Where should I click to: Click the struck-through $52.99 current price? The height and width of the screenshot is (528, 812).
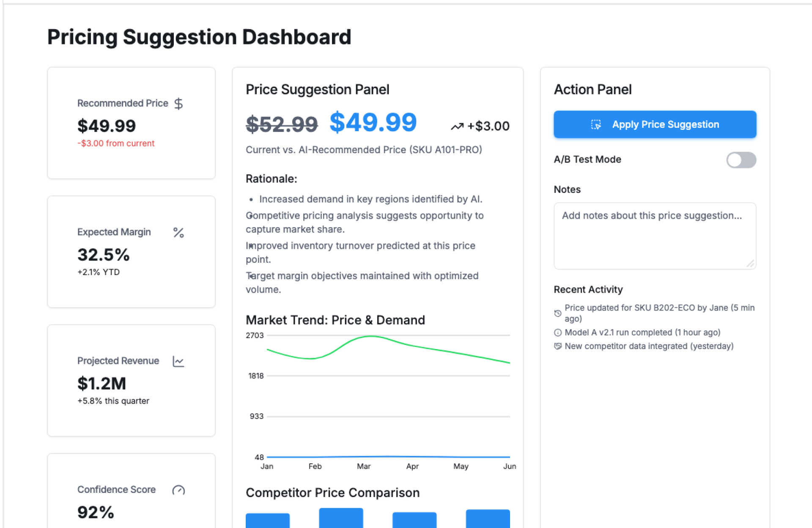[282, 124]
